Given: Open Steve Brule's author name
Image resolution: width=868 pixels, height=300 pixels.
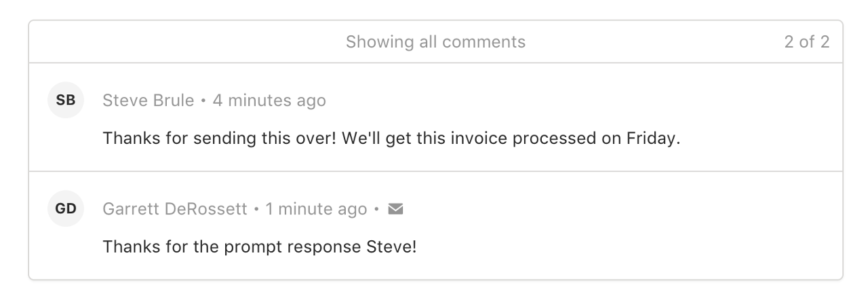Looking at the screenshot, I should (x=149, y=101).
